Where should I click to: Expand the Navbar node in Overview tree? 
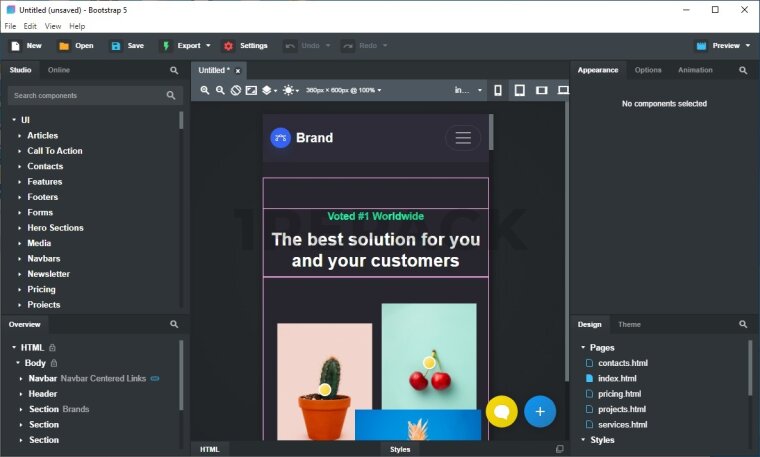click(19, 379)
